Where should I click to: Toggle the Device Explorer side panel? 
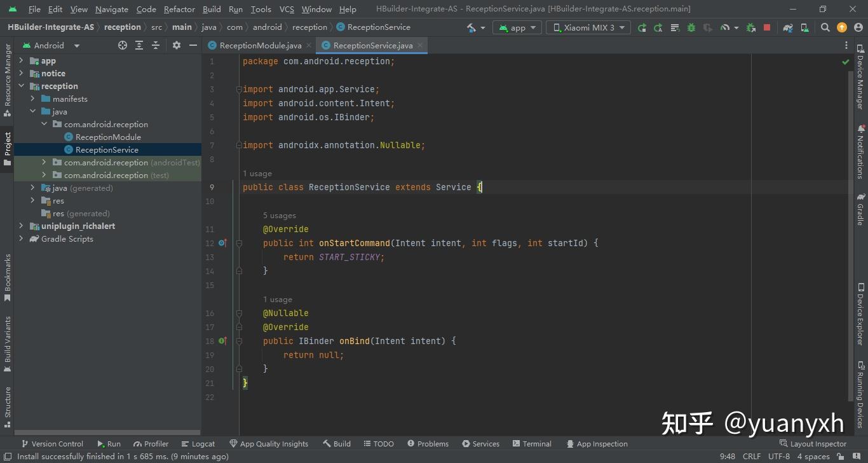pos(861,314)
